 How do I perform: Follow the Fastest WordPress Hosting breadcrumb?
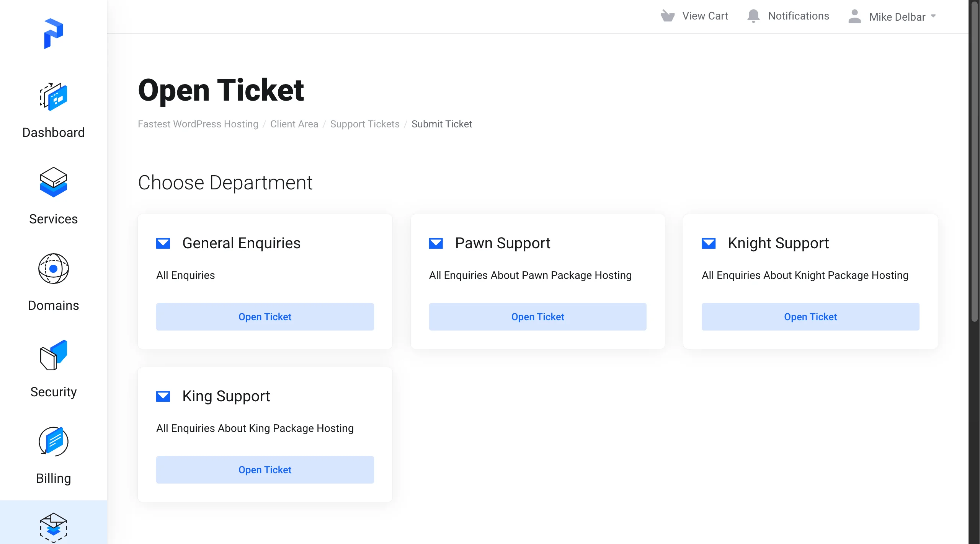pyautogui.click(x=198, y=124)
